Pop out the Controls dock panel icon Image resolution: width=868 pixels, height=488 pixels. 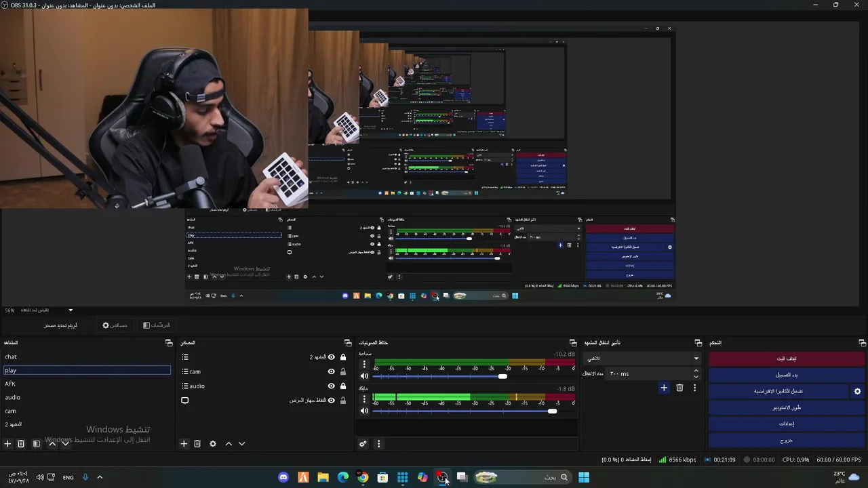coord(863,343)
